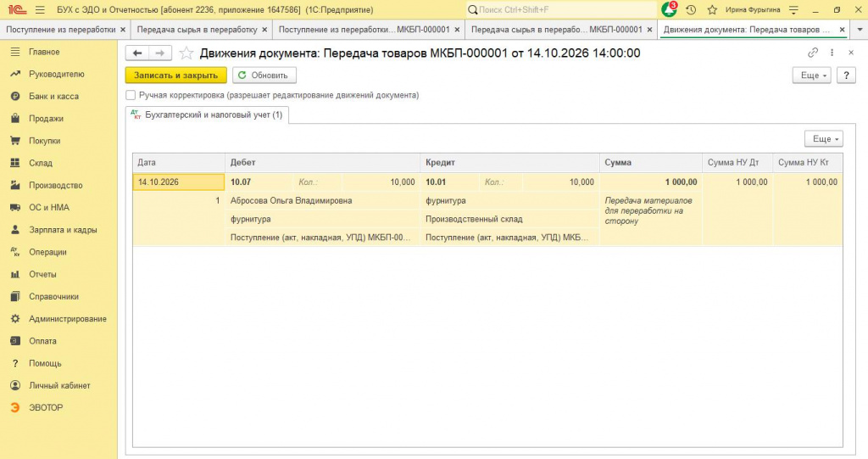Open Руководителю section

(57, 74)
